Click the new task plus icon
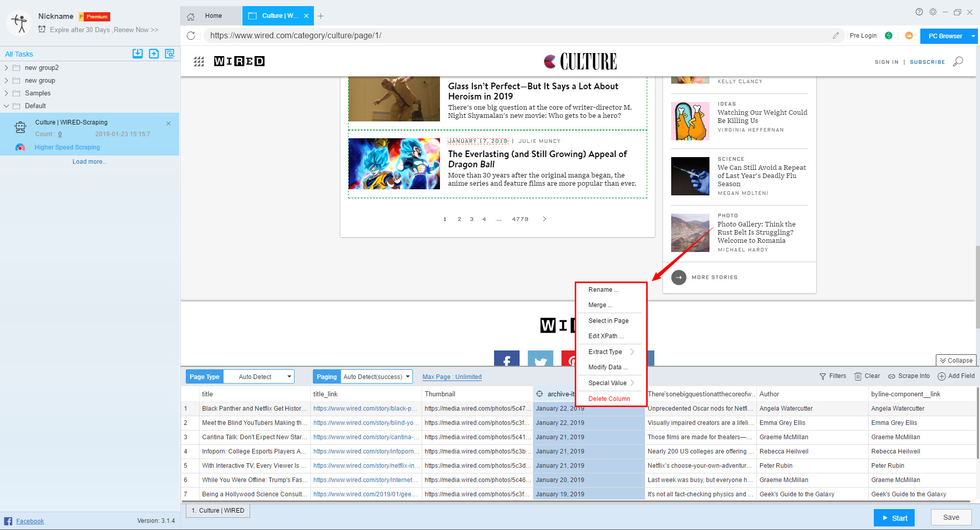 pos(154,54)
